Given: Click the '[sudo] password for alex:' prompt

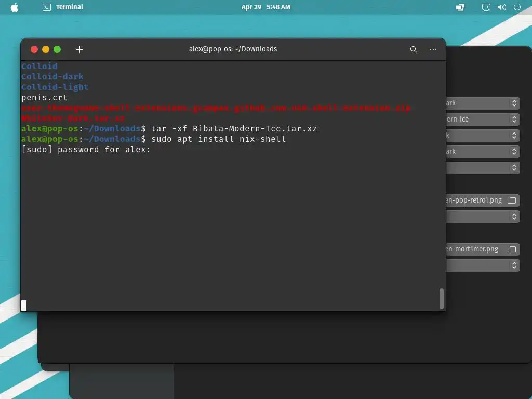Looking at the screenshot, I should click(86, 150).
